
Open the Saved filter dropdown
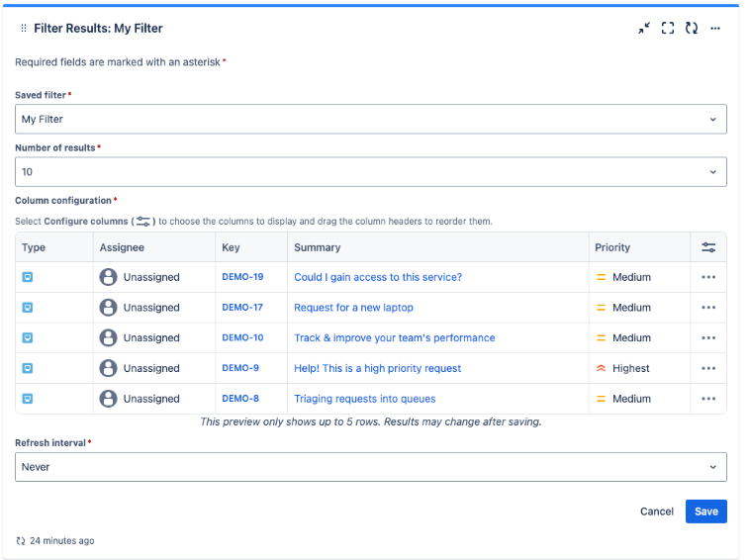tap(371, 119)
